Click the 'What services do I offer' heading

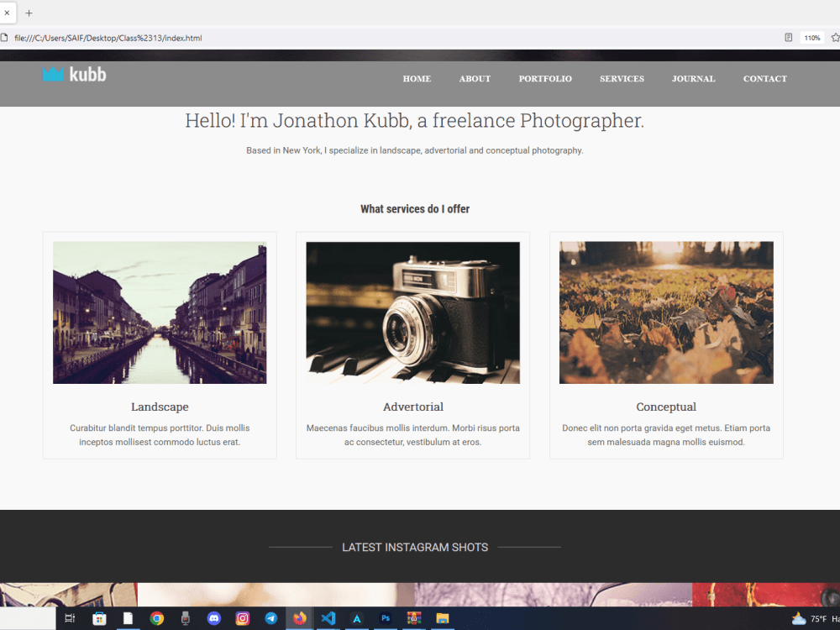pyautogui.click(x=415, y=209)
